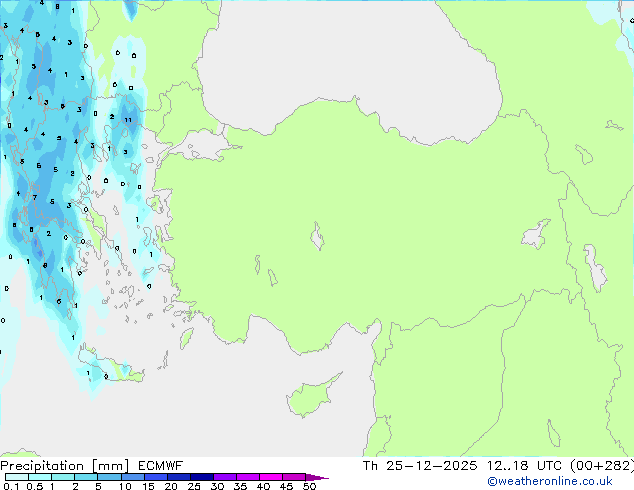Click the 25 to 30 mm legend swatch
This screenshot has height=490, width=634.
[x=201, y=477]
